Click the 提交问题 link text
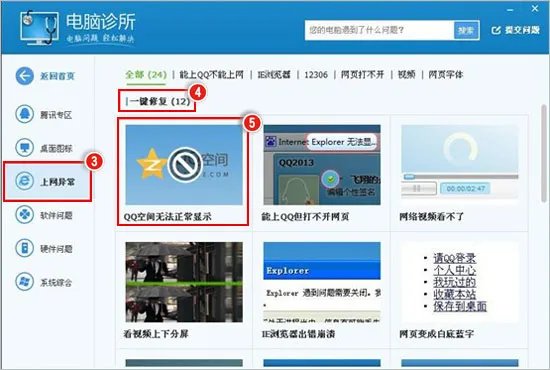Screen dimensions: 550x370 tap(522, 31)
